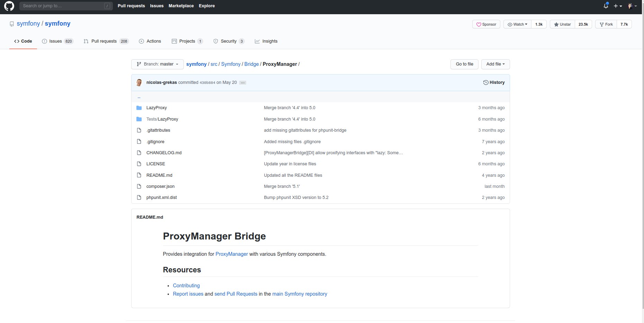The image size is (644, 323).
Task: Go to Symfony folder in breadcrumb
Action: coord(231,64)
